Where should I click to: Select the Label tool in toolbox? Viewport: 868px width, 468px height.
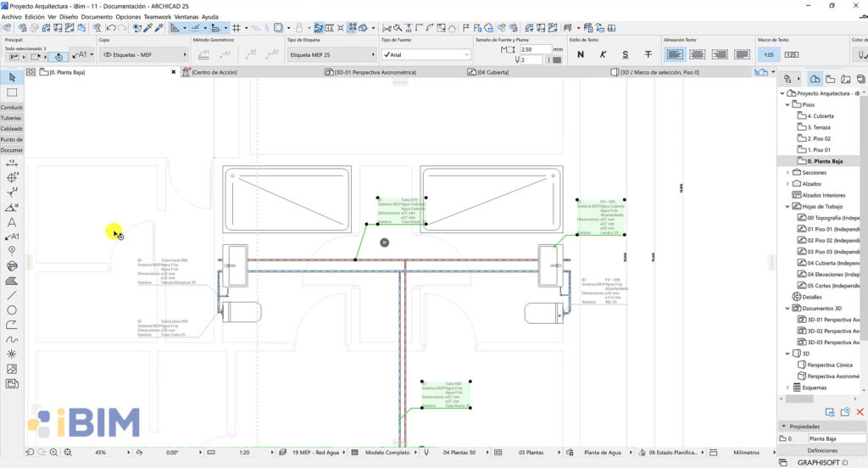coord(12,237)
